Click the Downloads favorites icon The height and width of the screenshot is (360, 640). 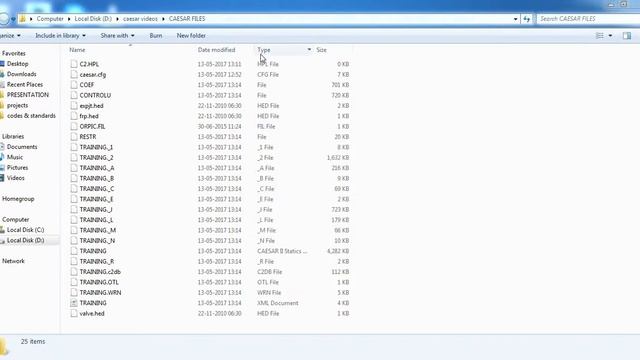[x=2, y=74]
